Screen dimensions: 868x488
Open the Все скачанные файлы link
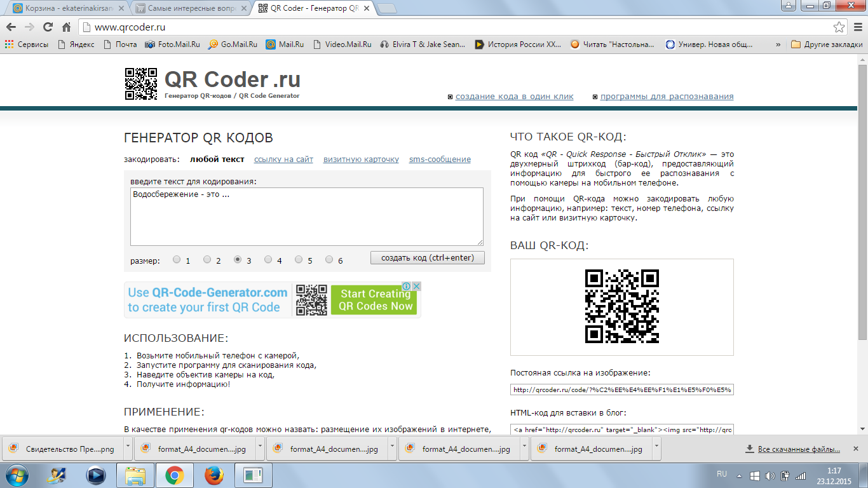(792, 449)
